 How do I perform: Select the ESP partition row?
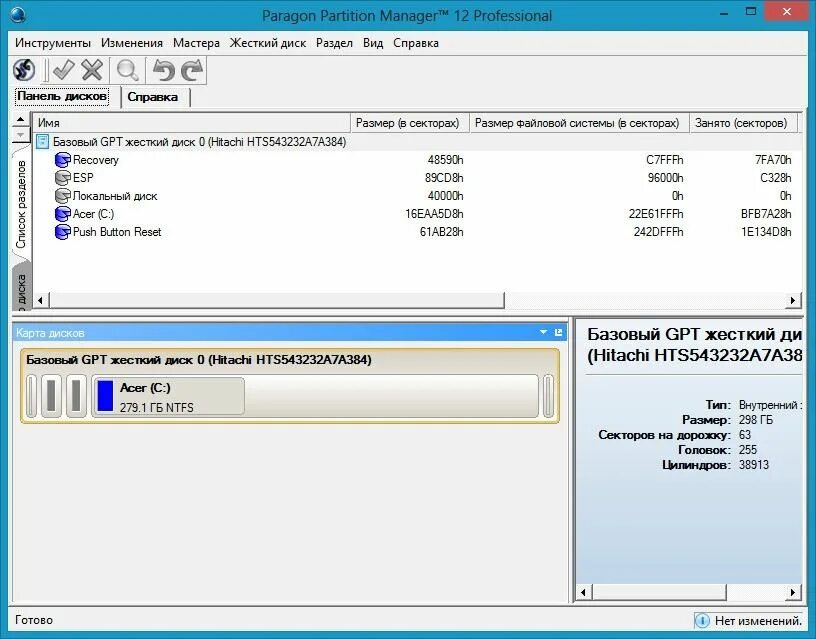coord(416,178)
